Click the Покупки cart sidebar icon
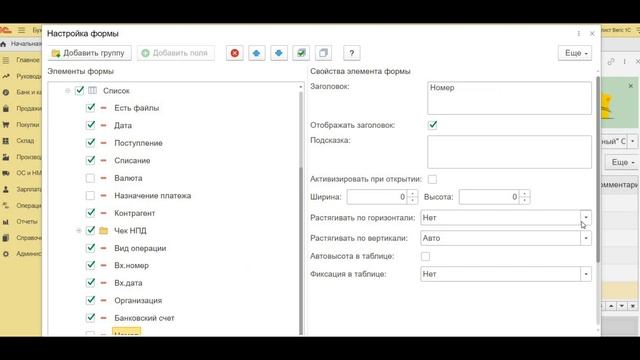Viewport: 640px width, 360px height. [x=6, y=125]
